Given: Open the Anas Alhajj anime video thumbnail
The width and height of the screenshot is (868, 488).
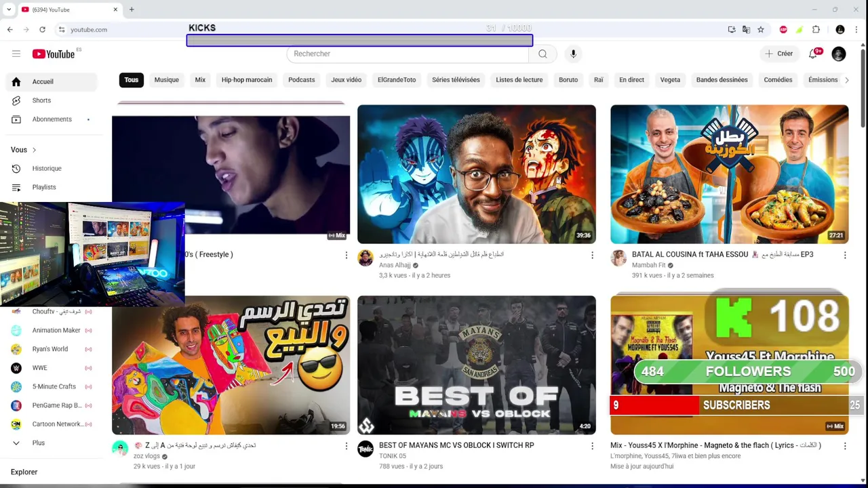Looking at the screenshot, I should 477,174.
